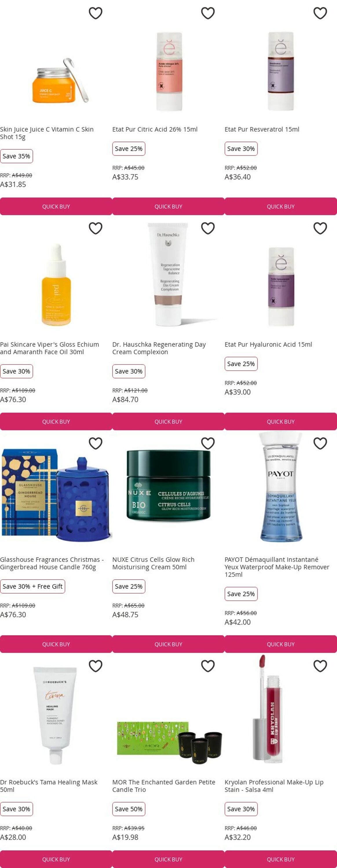Save Pai Skincare Viper's Gloss to wishlist
The height and width of the screenshot is (868, 337).
pyautogui.click(x=95, y=228)
